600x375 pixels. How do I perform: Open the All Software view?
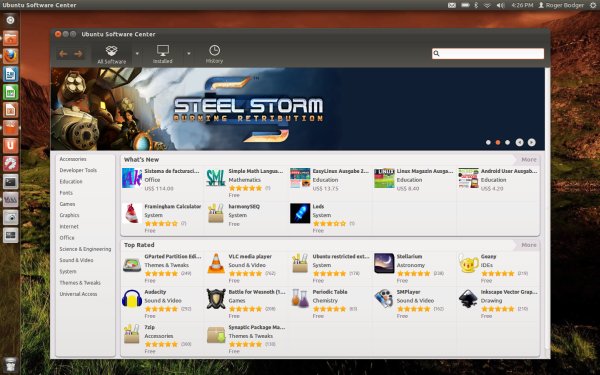[x=111, y=54]
